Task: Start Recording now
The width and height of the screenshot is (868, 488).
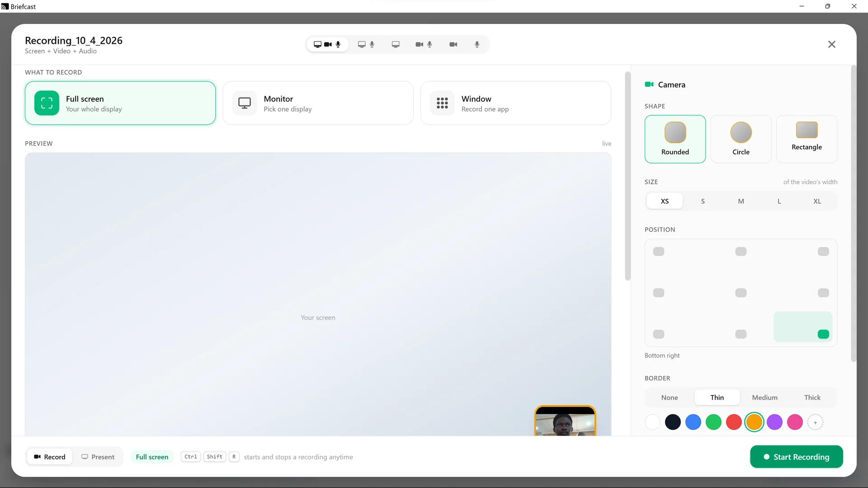Action: [797, 457]
